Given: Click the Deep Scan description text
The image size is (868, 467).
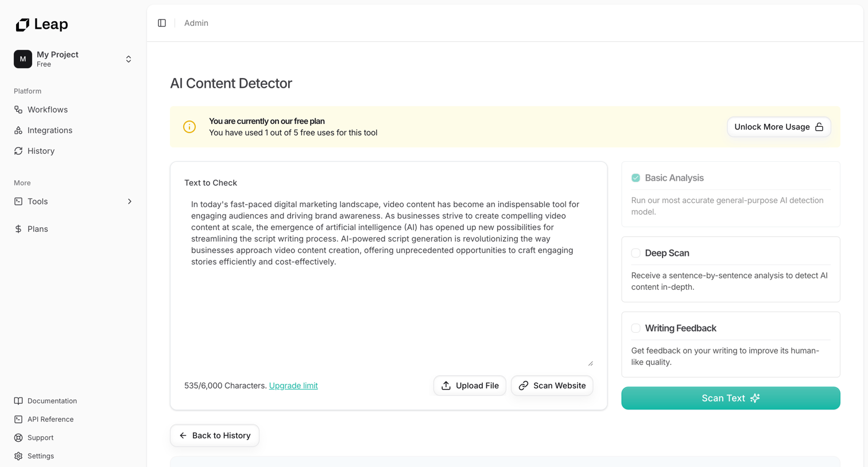Looking at the screenshot, I should tap(729, 281).
